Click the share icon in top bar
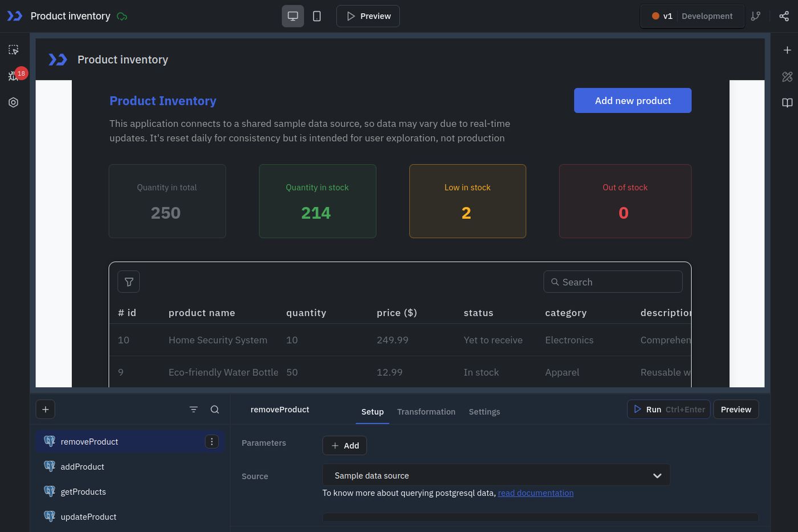798x532 pixels. click(784, 16)
